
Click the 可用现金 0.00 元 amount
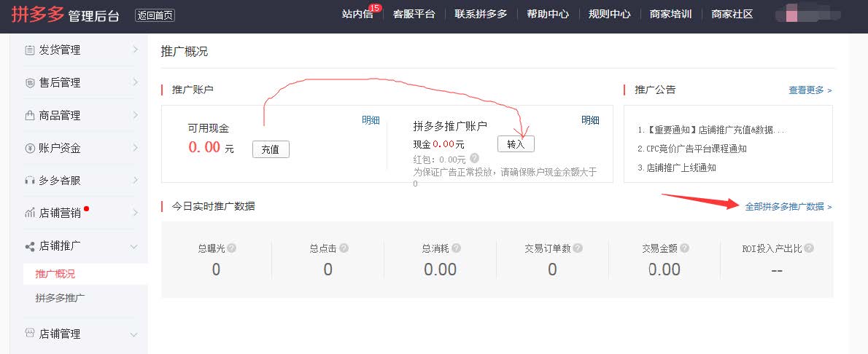(211, 148)
